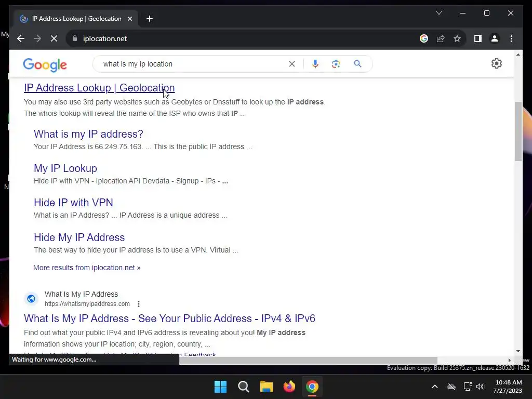Open the clock and date panel
The width and height of the screenshot is (532, 399).
(508, 387)
